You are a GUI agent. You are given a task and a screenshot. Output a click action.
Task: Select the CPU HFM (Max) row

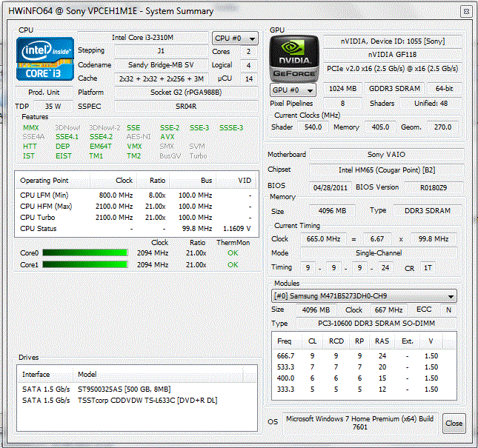136,207
